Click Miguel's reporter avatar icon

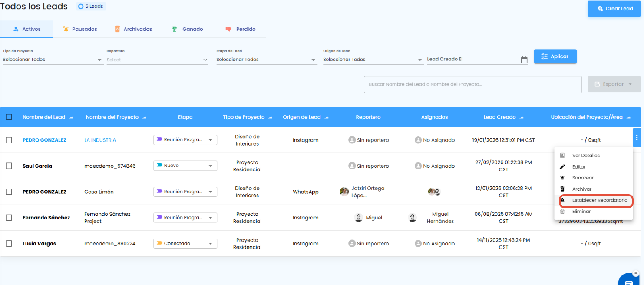(x=359, y=218)
